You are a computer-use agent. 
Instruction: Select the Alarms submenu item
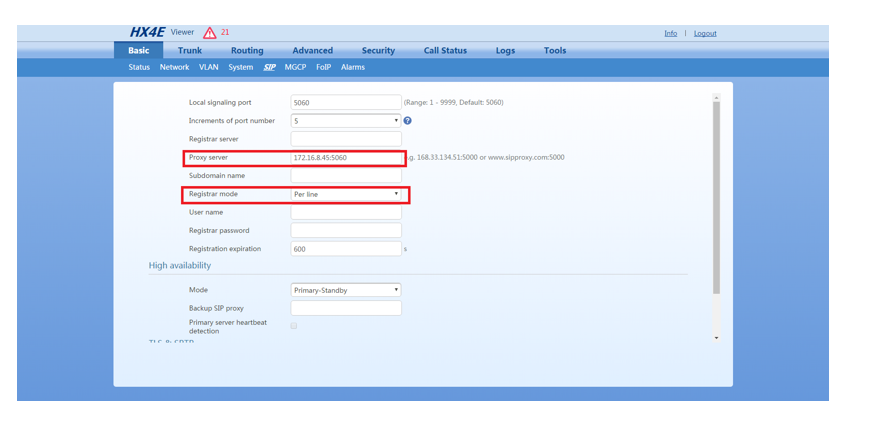click(353, 68)
